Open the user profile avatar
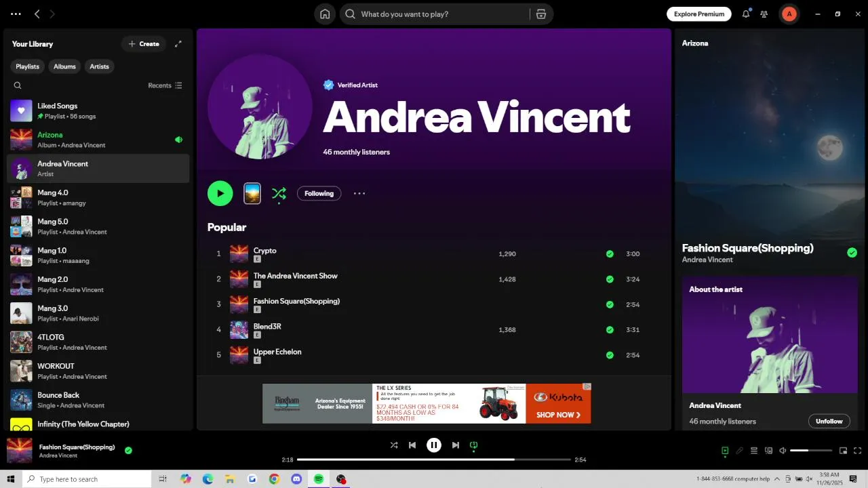The height and width of the screenshot is (488, 868). (789, 14)
